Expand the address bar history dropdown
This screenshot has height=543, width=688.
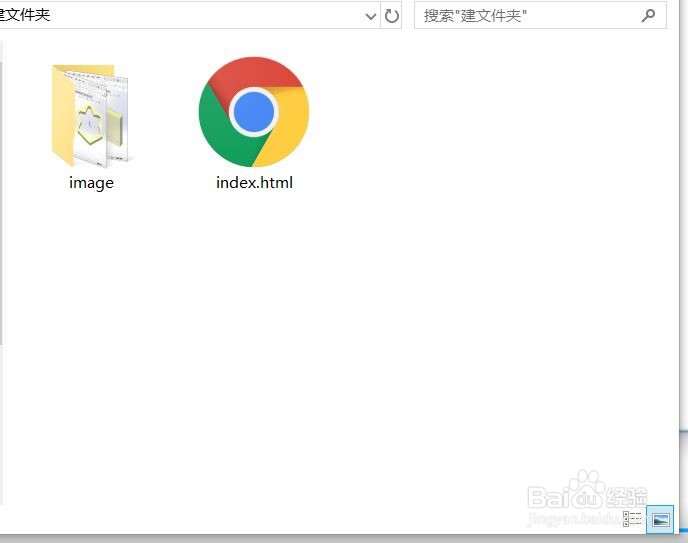tap(371, 16)
